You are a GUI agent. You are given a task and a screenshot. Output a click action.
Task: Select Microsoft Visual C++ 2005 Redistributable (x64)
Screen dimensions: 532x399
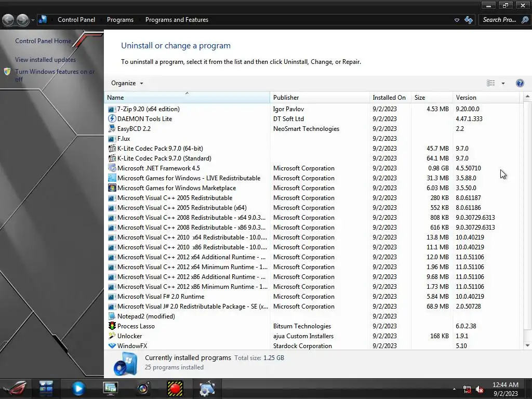[312, 208]
